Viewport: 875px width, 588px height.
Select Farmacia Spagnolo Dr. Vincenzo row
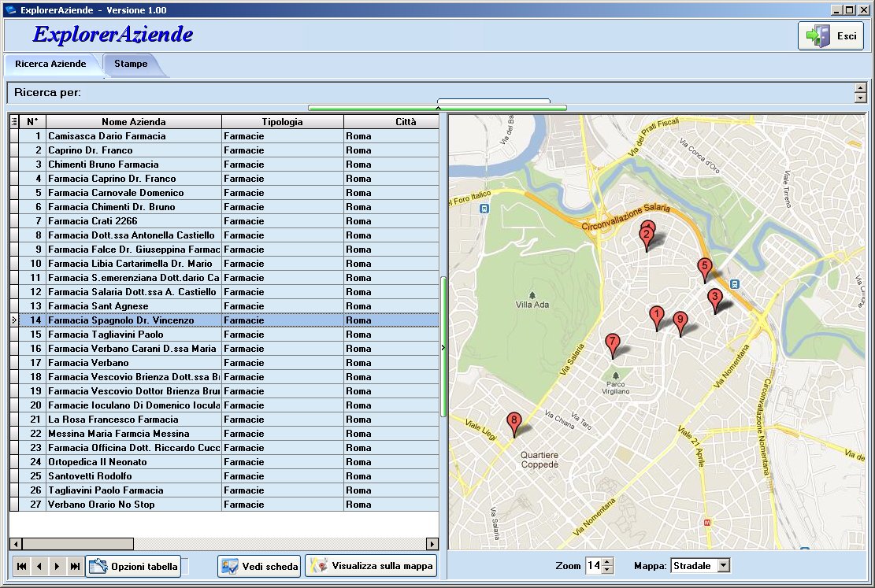[x=224, y=320]
